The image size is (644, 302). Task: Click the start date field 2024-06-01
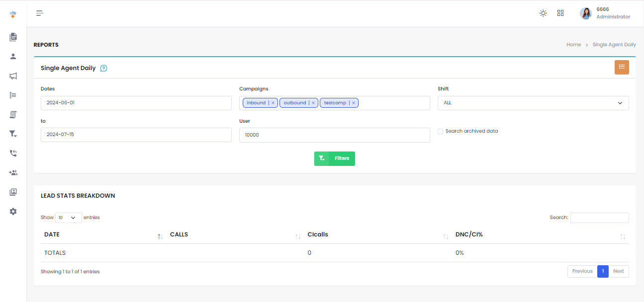(x=136, y=103)
